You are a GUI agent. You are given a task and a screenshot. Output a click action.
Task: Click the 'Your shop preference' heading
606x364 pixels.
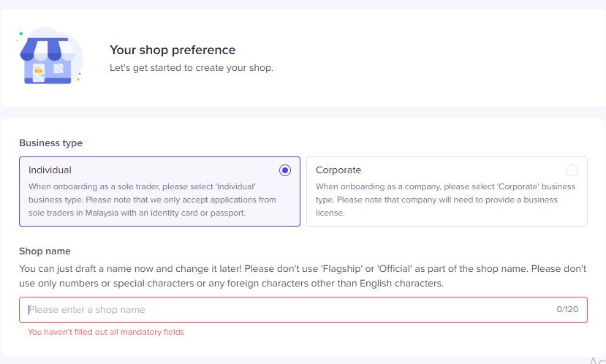173,50
